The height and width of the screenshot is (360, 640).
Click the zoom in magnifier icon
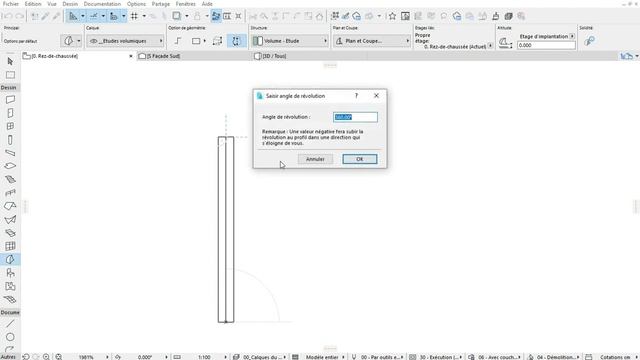pyautogui.click(x=46, y=357)
